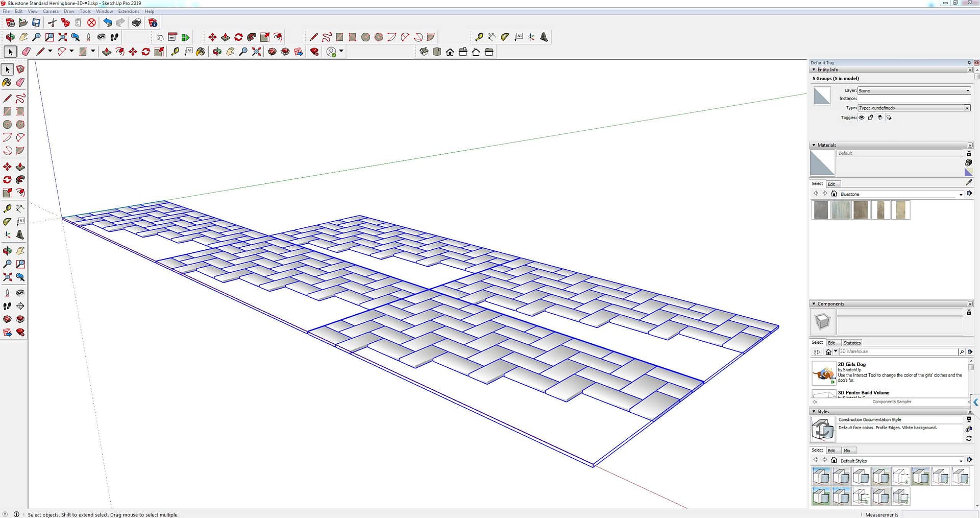Open the Camera menu
Screen dimensions: 980x518
[x=50, y=11]
